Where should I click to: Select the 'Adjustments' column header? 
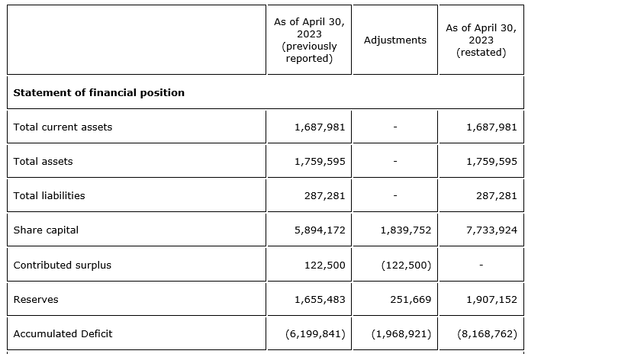(395, 40)
